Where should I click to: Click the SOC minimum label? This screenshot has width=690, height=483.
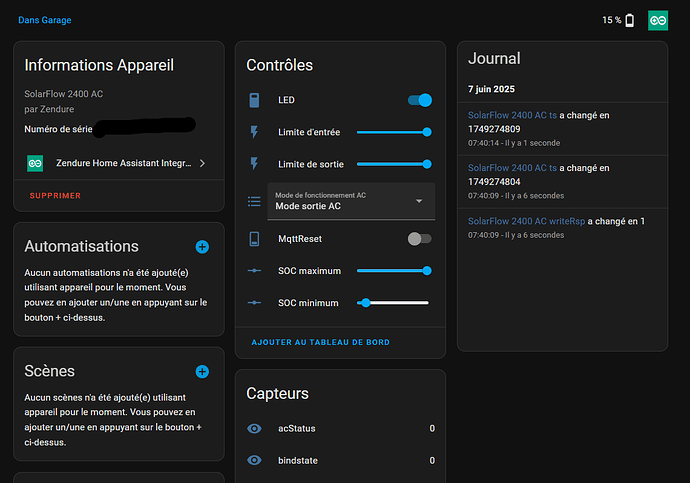pyautogui.click(x=308, y=303)
